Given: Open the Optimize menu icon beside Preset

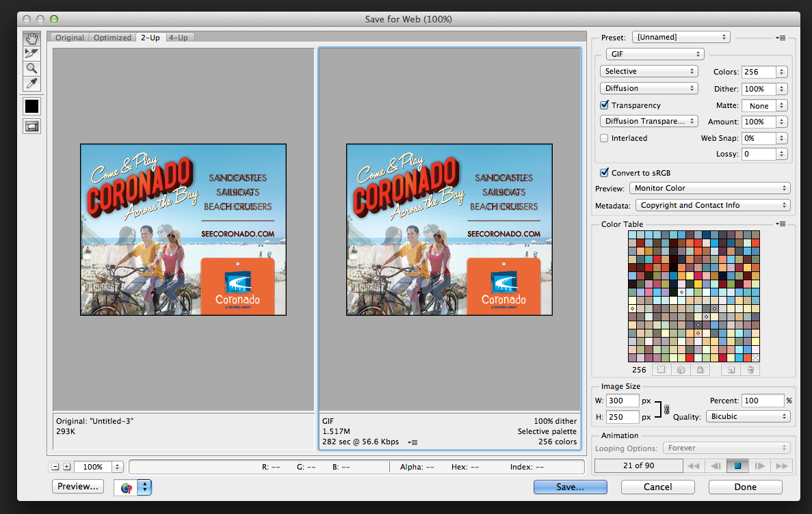Looking at the screenshot, I should pyautogui.click(x=781, y=38).
